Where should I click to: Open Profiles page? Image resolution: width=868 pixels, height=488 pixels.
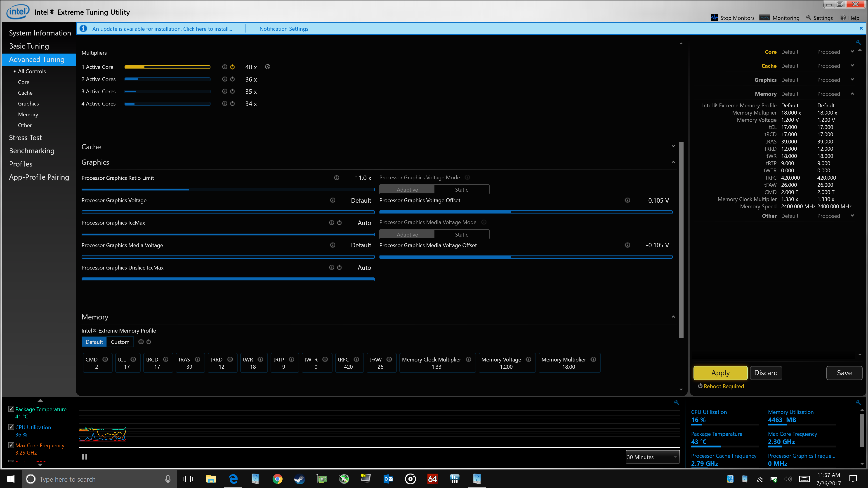(21, 164)
